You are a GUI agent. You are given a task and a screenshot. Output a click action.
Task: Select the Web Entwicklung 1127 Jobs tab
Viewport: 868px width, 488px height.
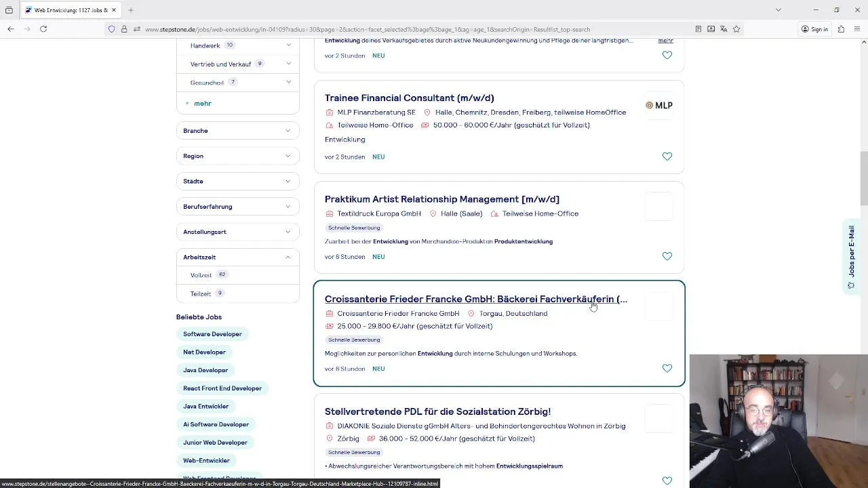tap(71, 10)
